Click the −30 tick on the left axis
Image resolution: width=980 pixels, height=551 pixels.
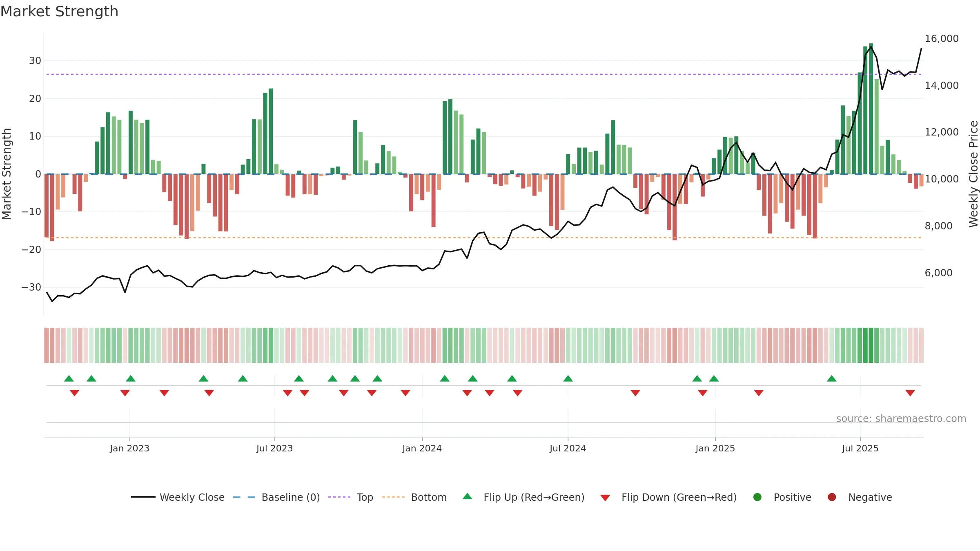coord(31,287)
